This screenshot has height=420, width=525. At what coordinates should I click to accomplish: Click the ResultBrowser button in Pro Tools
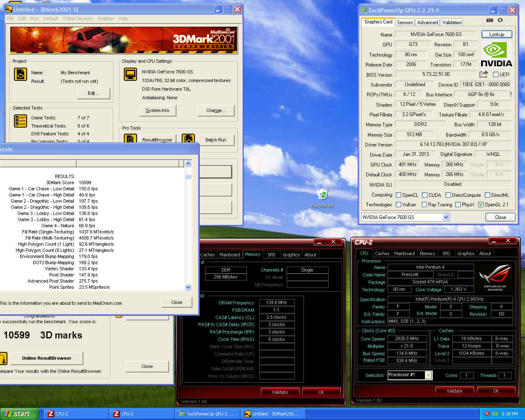pos(157,140)
